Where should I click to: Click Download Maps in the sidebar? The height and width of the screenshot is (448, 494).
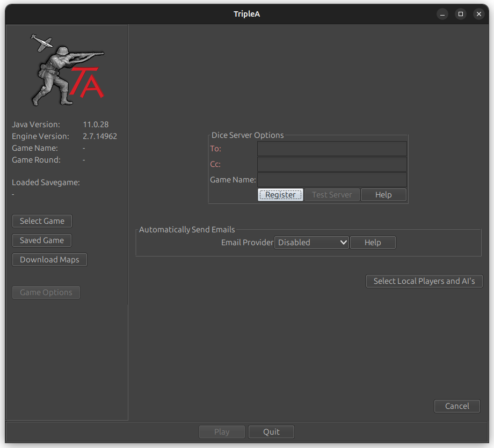(49, 259)
